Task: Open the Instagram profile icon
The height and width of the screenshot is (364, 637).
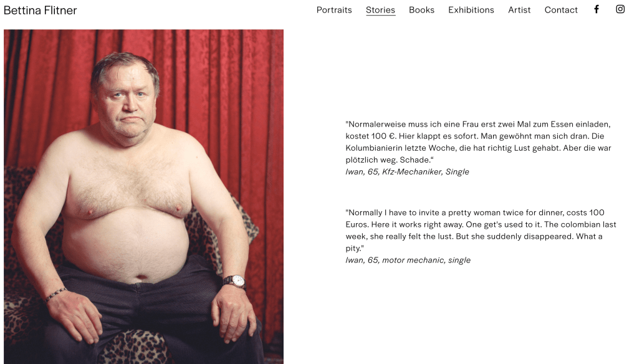Action: [620, 9]
